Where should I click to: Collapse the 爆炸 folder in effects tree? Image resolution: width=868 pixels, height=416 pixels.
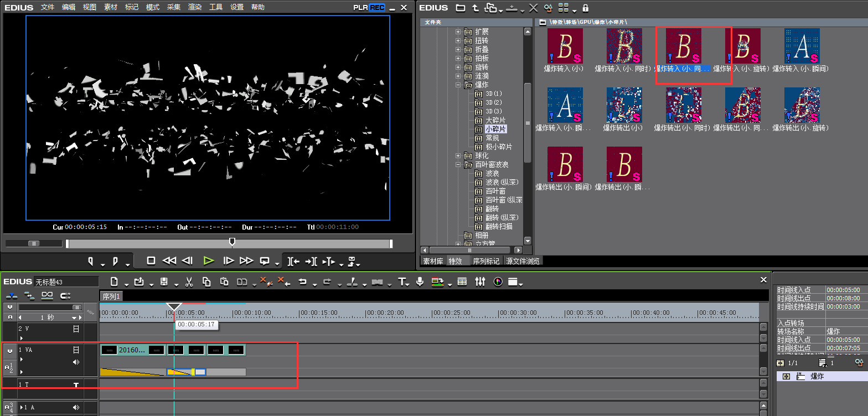(x=458, y=85)
